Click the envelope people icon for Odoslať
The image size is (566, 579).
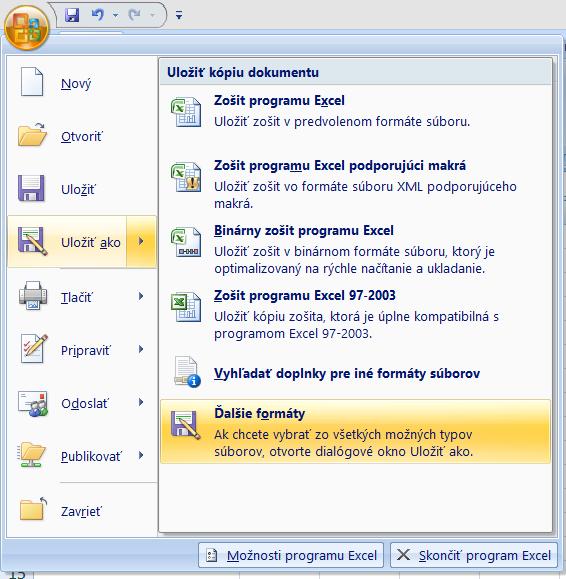click(x=33, y=404)
